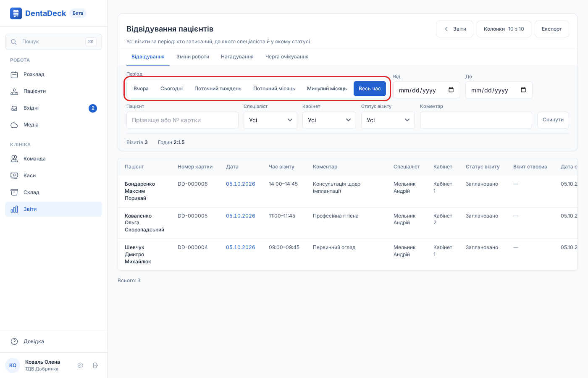588x378 pixels.
Task: Expand the Статус візиту filter dropdown
Action: tap(388, 120)
